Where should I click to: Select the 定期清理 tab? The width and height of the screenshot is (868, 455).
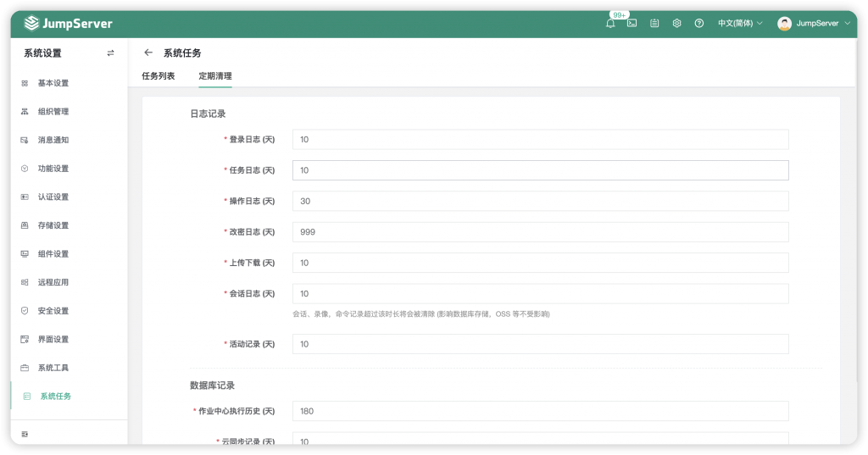click(x=215, y=76)
